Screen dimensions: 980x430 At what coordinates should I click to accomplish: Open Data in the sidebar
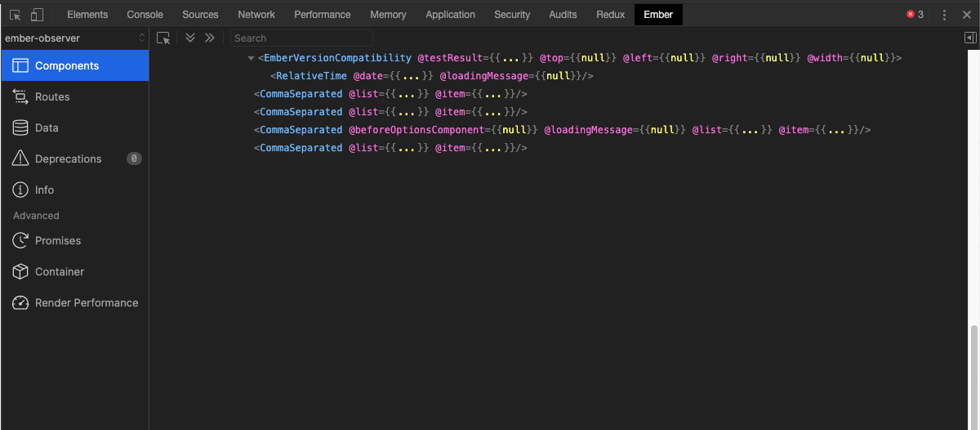[74, 128]
